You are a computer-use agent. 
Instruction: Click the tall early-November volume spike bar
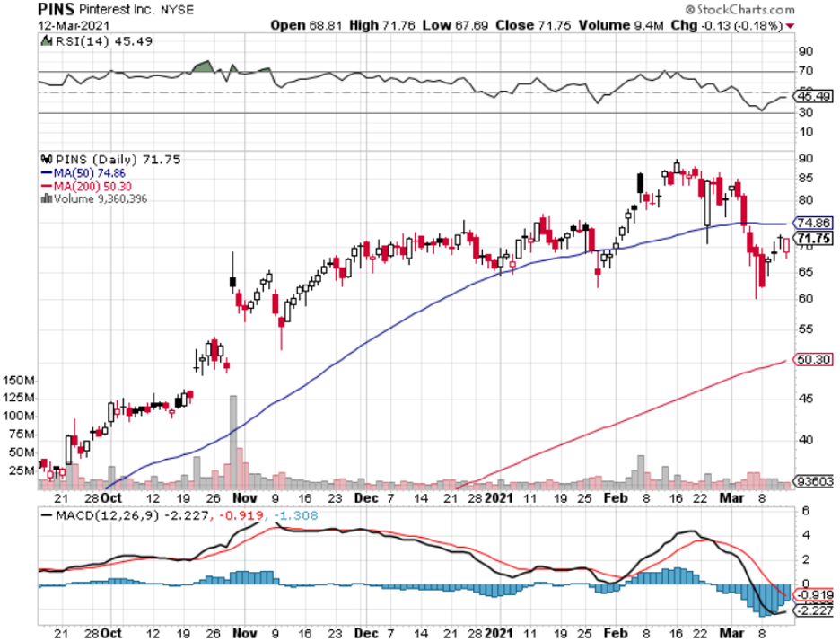point(233,443)
